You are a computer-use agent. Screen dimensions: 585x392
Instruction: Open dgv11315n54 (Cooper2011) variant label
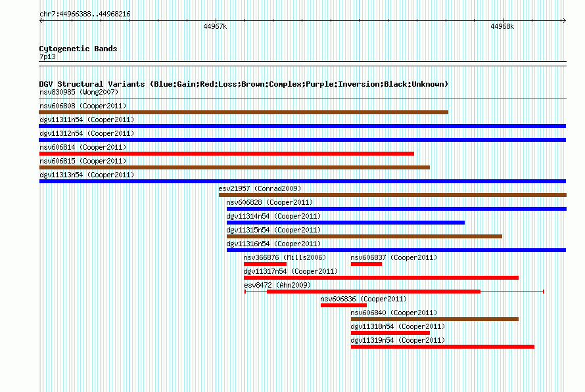coord(273,230)
